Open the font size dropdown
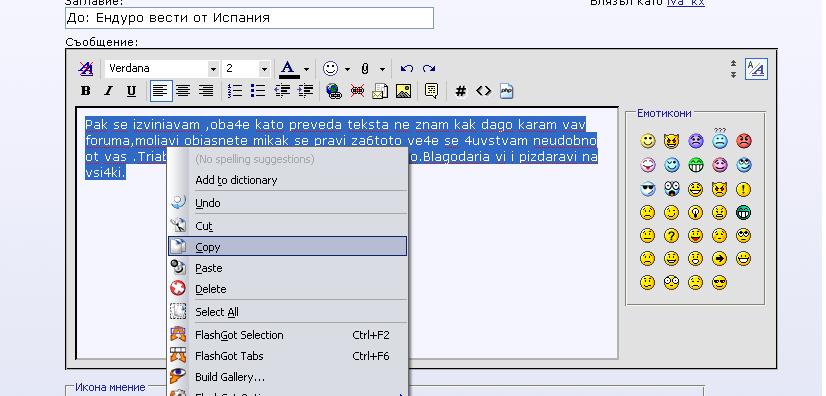826x396 pixels. coord(264,69)
